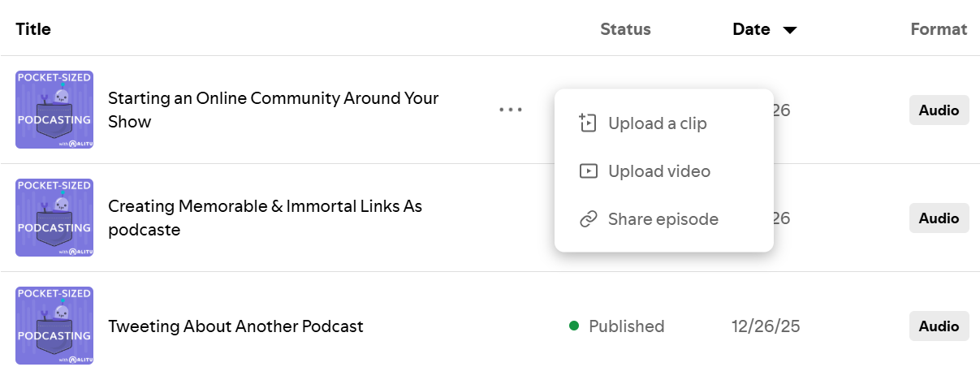The image size is (980, 367).
Task: Toggle the sort arrow next to Date
Action: click(789, 30)
